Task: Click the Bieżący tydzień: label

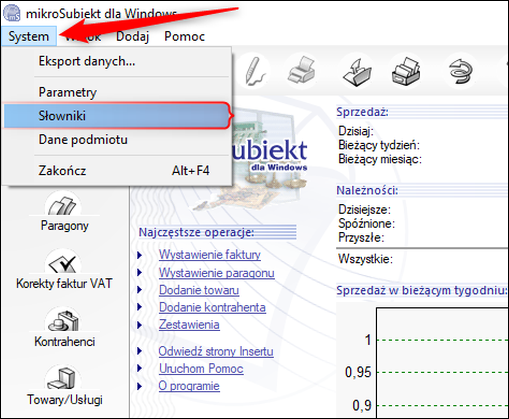Action: point(379,145)
